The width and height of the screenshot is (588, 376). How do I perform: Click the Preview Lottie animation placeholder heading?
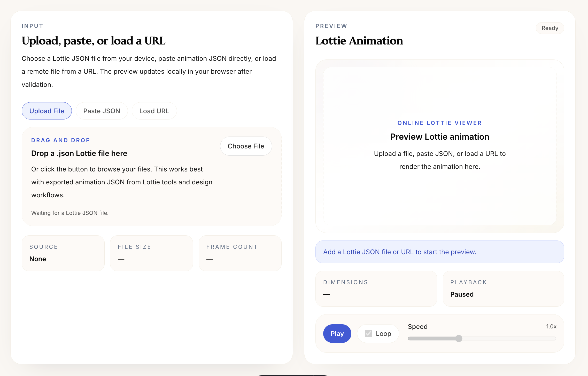[440, 137]
